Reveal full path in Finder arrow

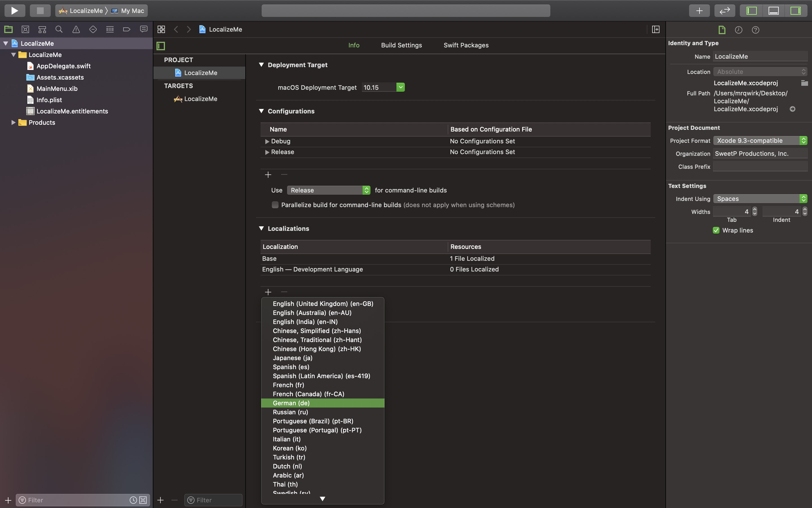[x=793, y=109]
